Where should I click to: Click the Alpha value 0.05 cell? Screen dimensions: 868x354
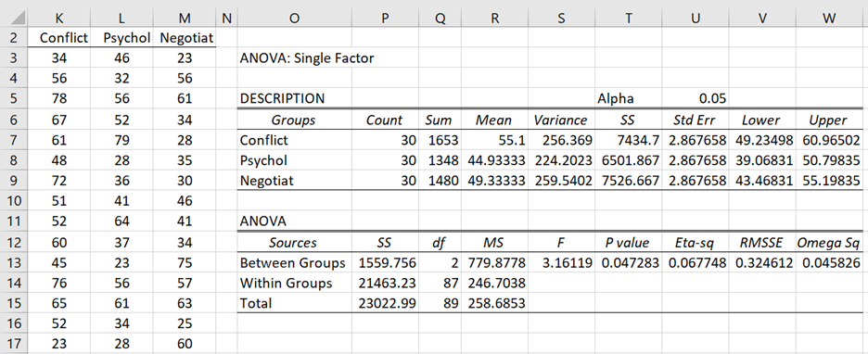point(696,98)
